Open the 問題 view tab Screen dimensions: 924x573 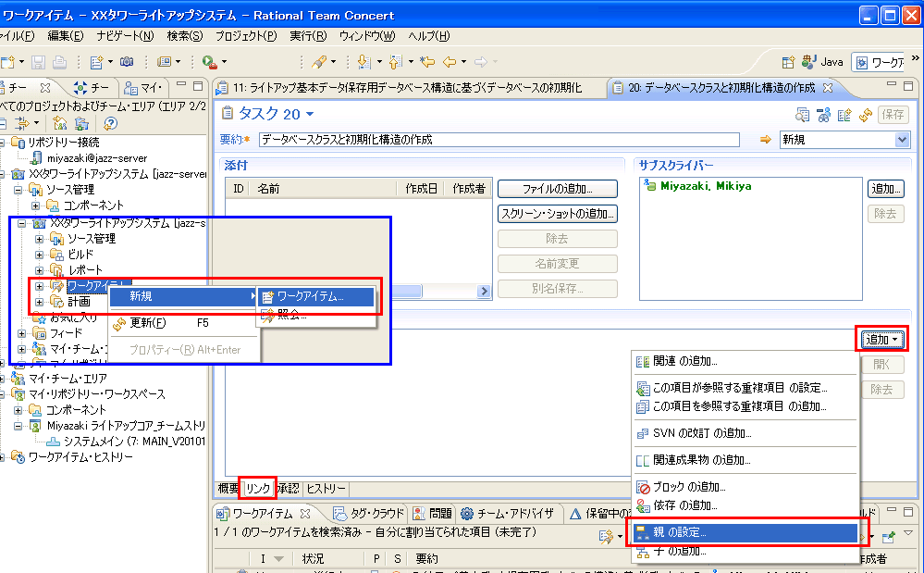point(433,514)
